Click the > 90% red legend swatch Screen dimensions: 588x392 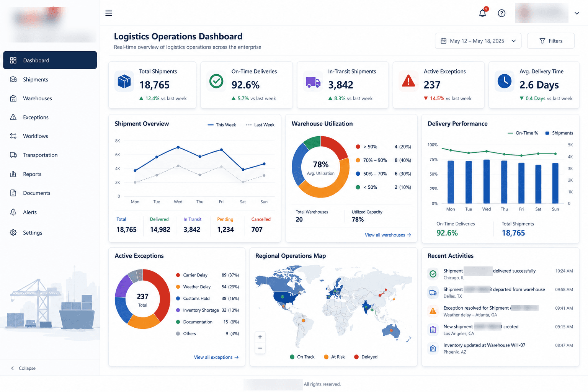358,147
